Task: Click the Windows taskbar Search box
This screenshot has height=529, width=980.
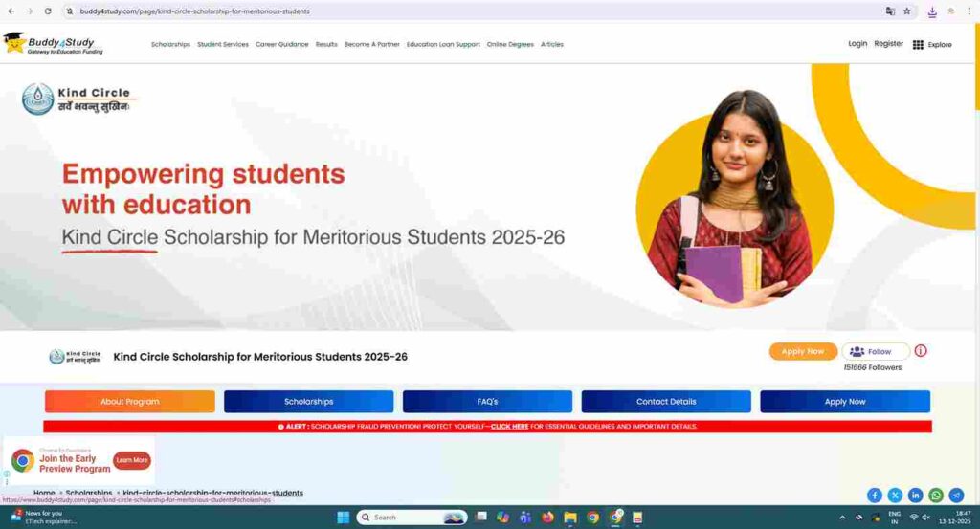Action: [412, 518]
